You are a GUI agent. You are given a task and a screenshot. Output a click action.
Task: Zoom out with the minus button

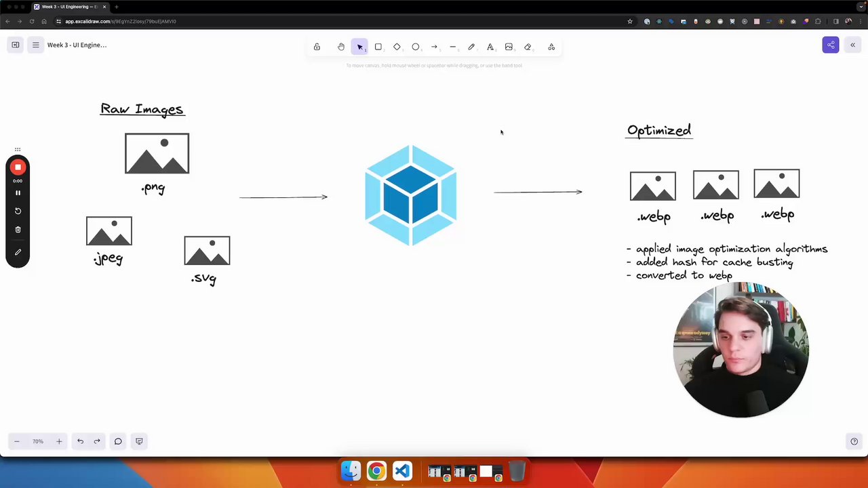click(17, 441)
